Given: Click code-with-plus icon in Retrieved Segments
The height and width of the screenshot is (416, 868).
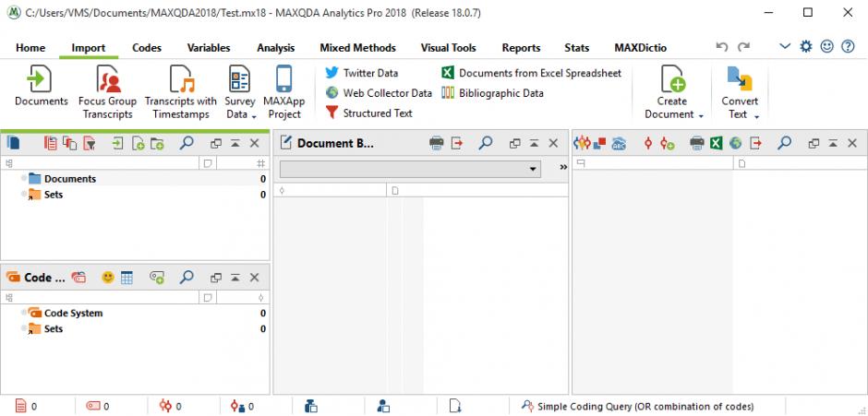Looking at the screenshot, I should 667,143.
